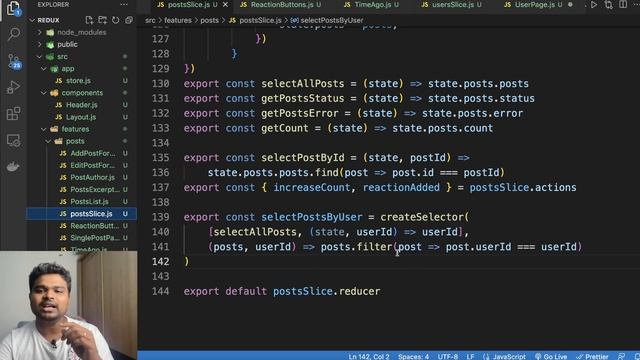The width and height of the screenshot is (640, 360).
Task: Open the Run and Debug view
Action: click(x=13, y=87)
